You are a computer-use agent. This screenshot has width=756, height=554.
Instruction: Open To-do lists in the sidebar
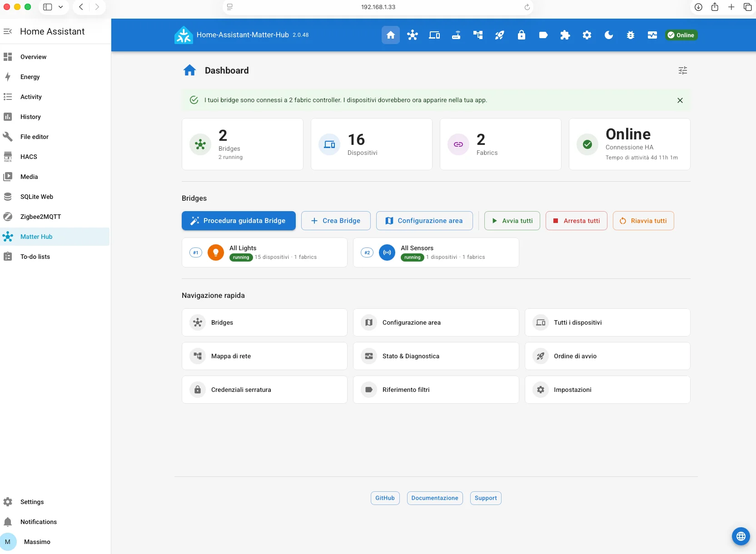click(x=55, y=257)
